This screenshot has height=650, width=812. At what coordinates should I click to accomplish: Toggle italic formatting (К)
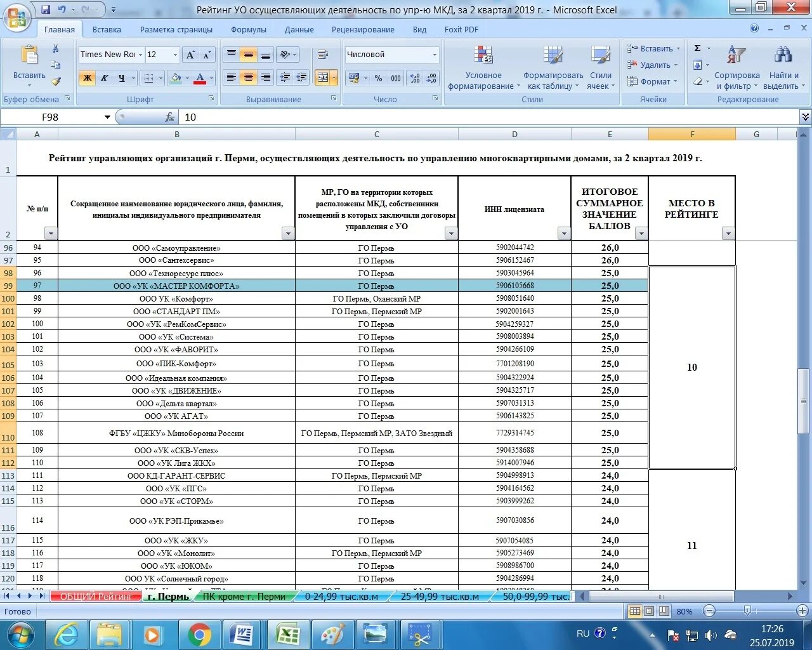[x=104, y=78]
